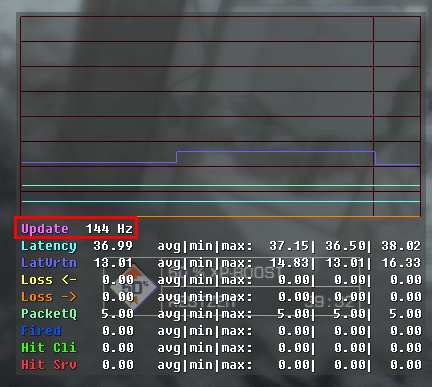Select the Hit Cli label
The height and width of the screenshot is (387, 432).
pos(49,348)
